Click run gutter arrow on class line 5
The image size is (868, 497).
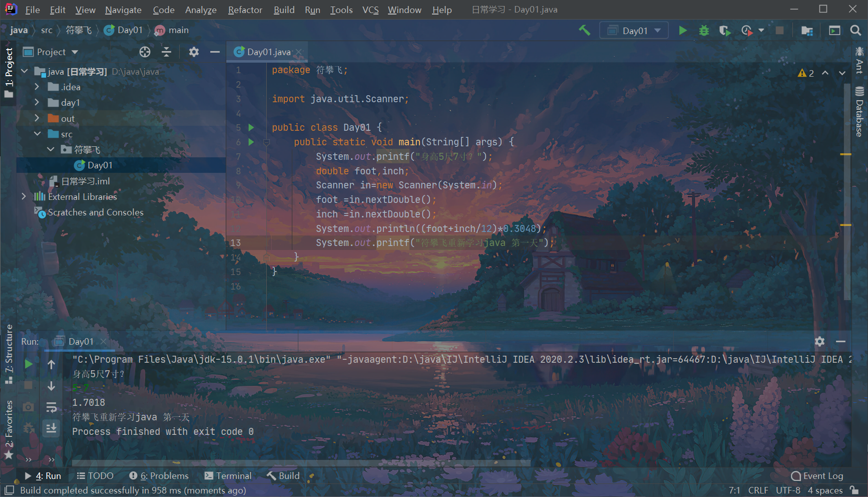[251, 128]
